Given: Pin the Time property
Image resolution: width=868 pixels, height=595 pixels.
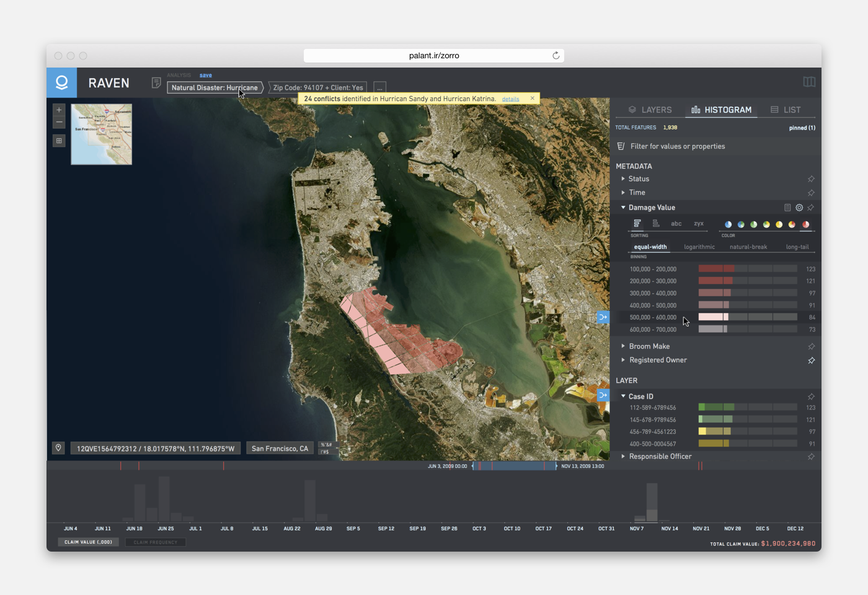Looking at the screenshot, I should (x=811, y=193).
